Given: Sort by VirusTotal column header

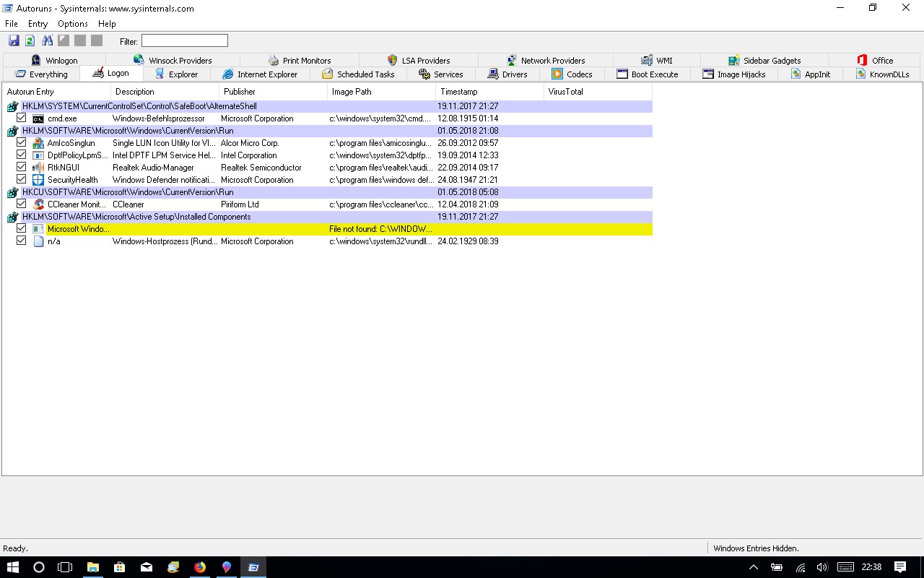Looking at the screenshot, I should click(x=598, y=92).
